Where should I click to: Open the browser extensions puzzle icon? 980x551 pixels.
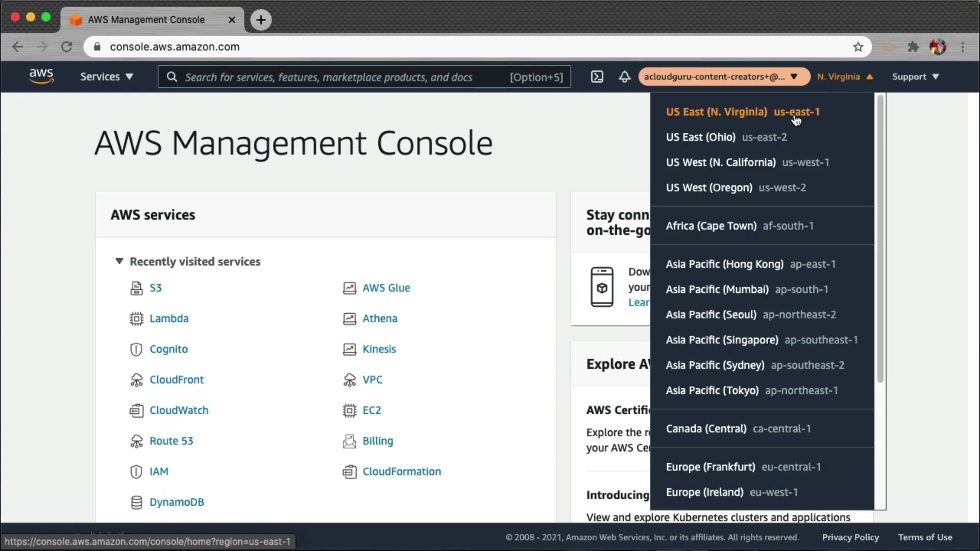coord(913,47)
